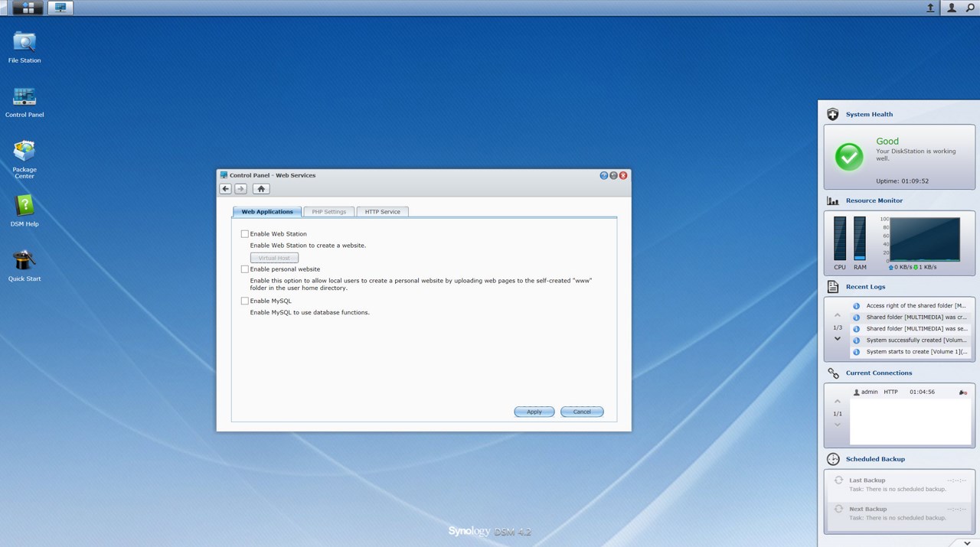Enable personal website checkbox

click(245, 269)
